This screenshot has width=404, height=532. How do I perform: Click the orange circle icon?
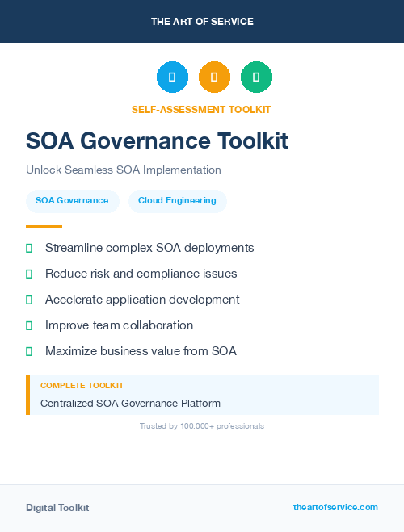214,77
